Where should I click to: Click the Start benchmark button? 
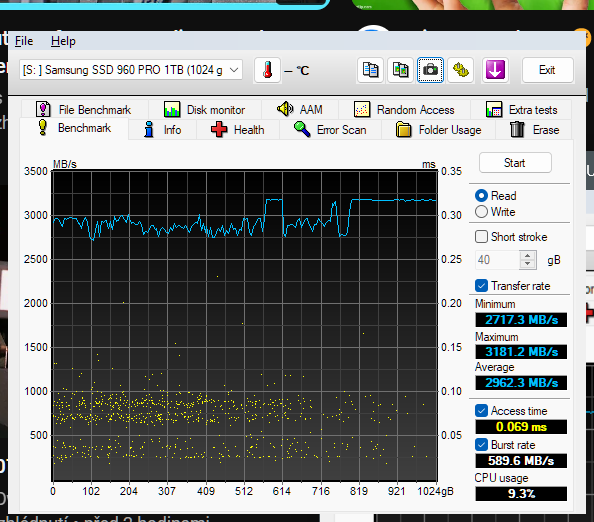(515, 163)
